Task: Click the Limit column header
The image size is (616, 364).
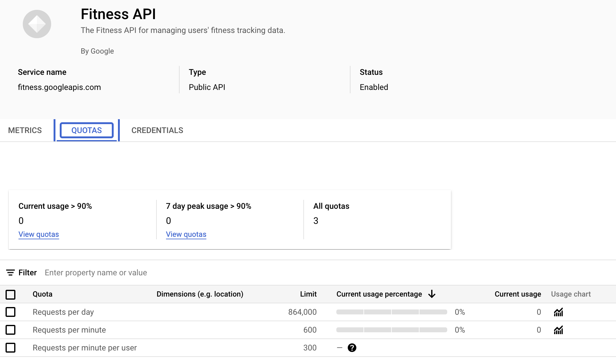Action: tap(308, 294)
